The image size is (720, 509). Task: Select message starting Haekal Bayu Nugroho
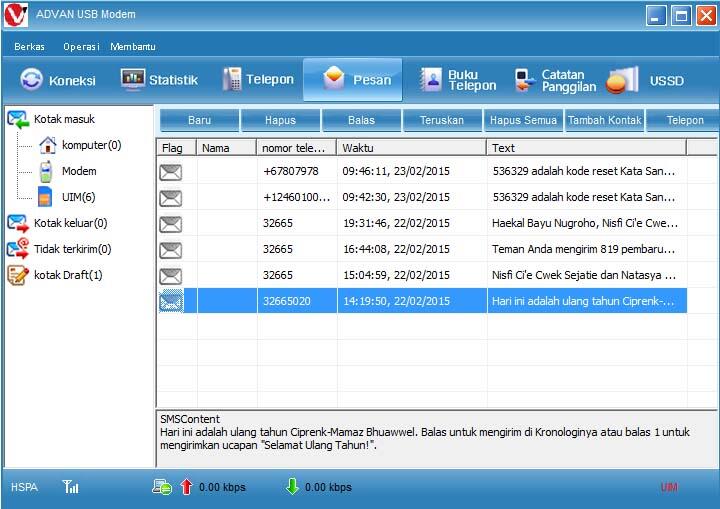pos(422,223)
